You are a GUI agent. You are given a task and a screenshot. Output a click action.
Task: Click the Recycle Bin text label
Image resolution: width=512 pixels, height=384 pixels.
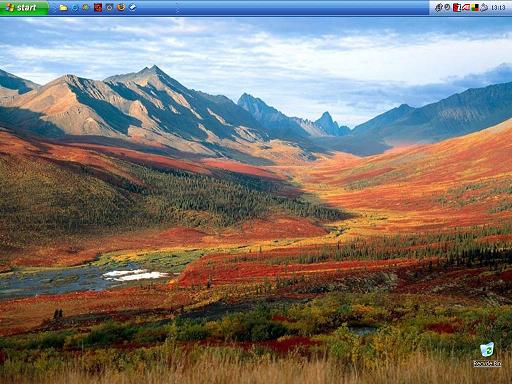click(487, 364)
